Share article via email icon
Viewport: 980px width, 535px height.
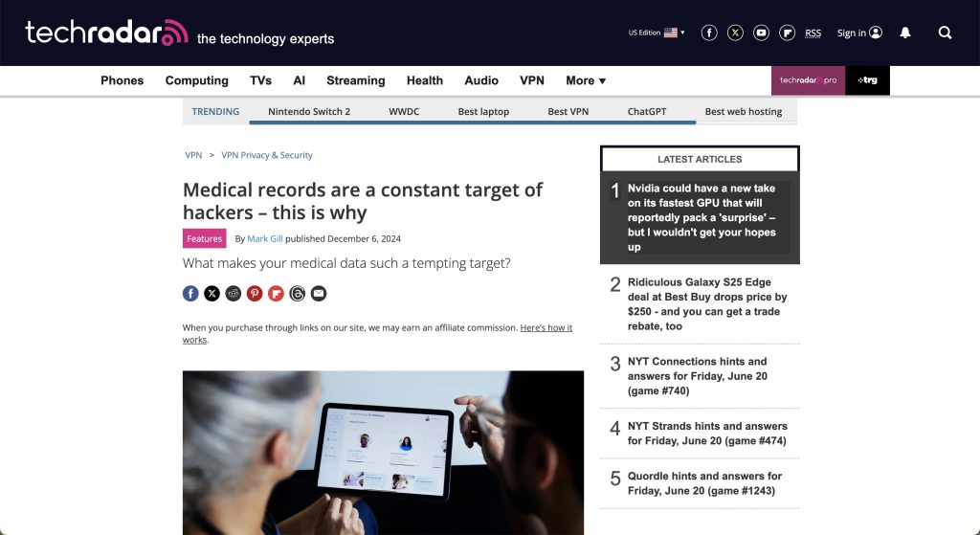click(x=318, y=293)
